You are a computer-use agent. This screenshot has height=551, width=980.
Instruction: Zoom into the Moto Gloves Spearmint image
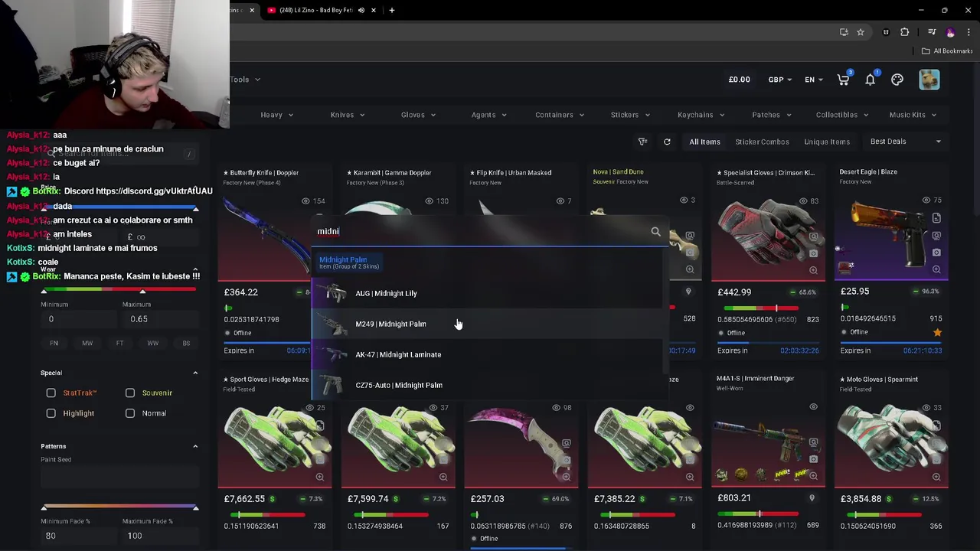936,477
